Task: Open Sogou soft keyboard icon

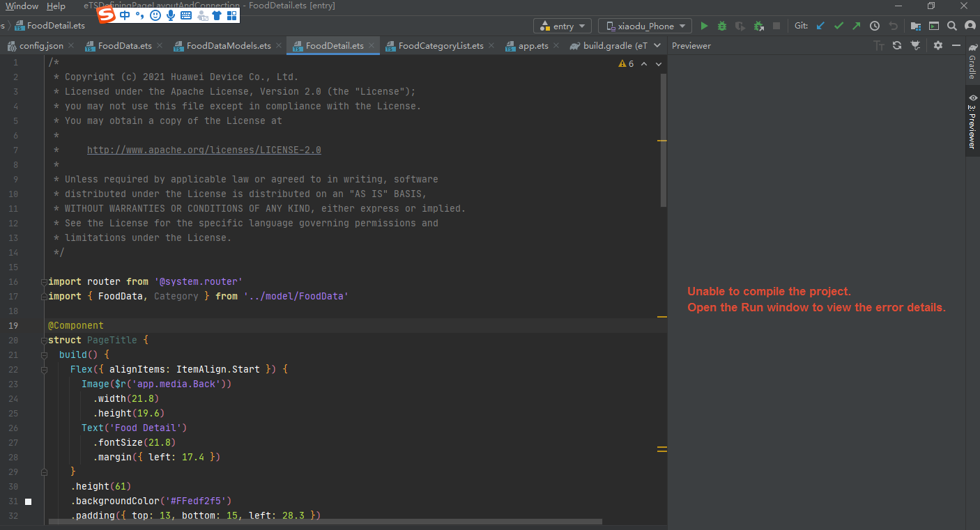Action: pyautogui.click(x=186, y=15)
